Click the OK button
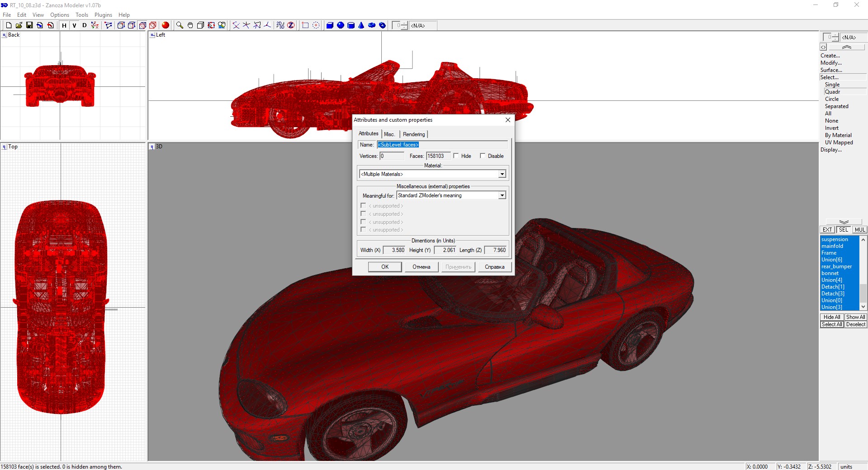 pos(384,267)
